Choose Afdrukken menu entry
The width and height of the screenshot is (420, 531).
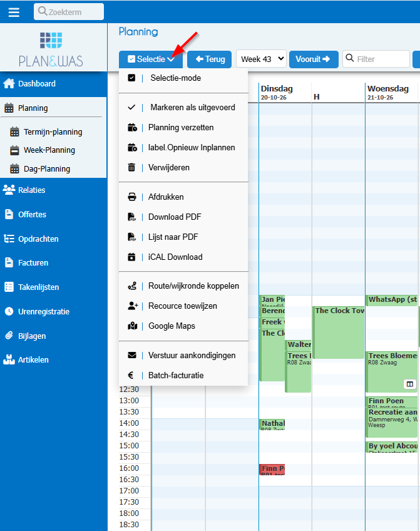(183, 197)
